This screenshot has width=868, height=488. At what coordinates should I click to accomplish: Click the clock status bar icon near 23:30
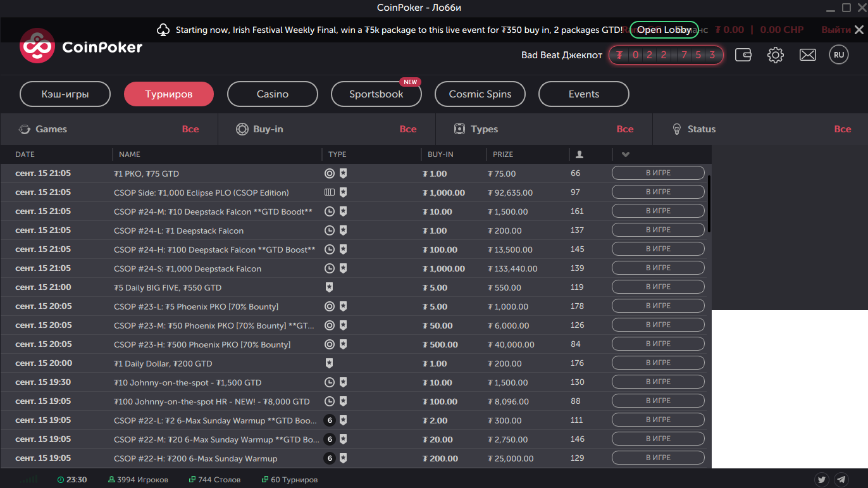tap(61, 480)
